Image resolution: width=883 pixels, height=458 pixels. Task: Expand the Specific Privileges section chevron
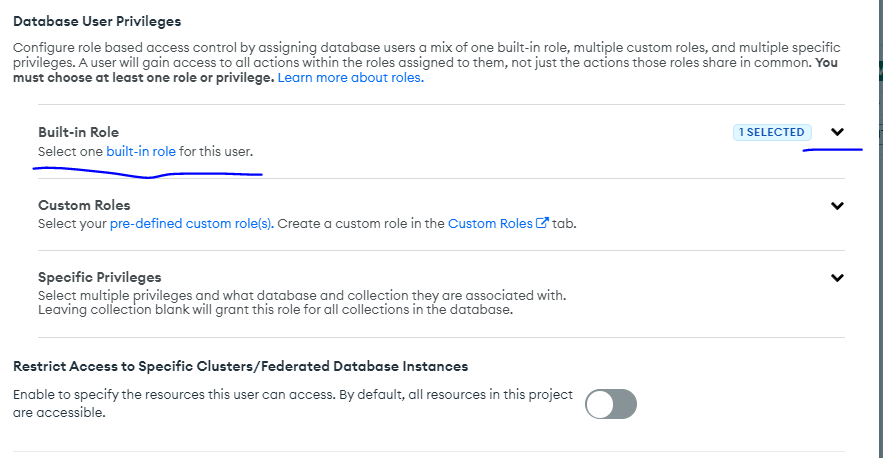click(837, 278)
